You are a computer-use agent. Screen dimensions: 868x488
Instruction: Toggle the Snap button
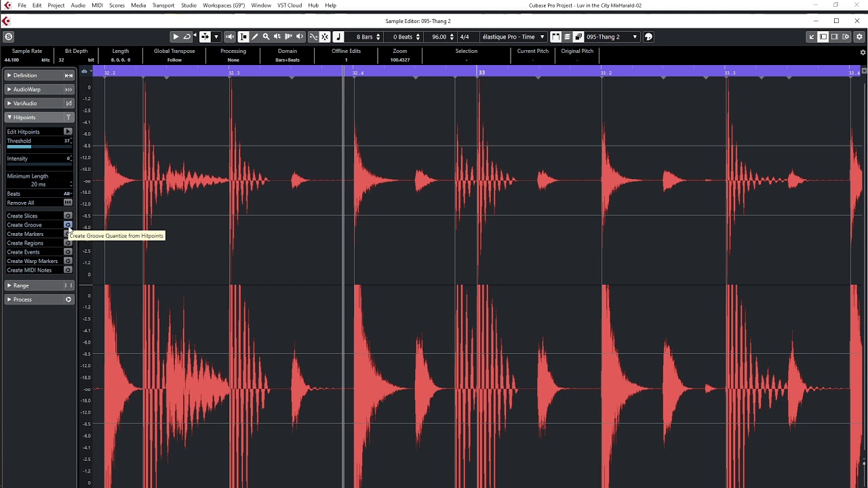tap(325, 37)
